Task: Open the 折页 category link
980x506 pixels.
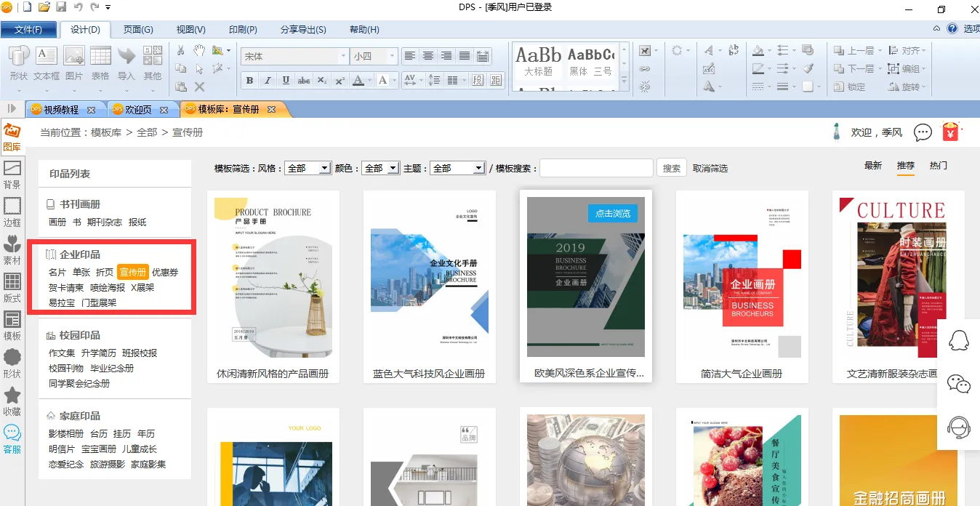Action: [x=105, y=273]
